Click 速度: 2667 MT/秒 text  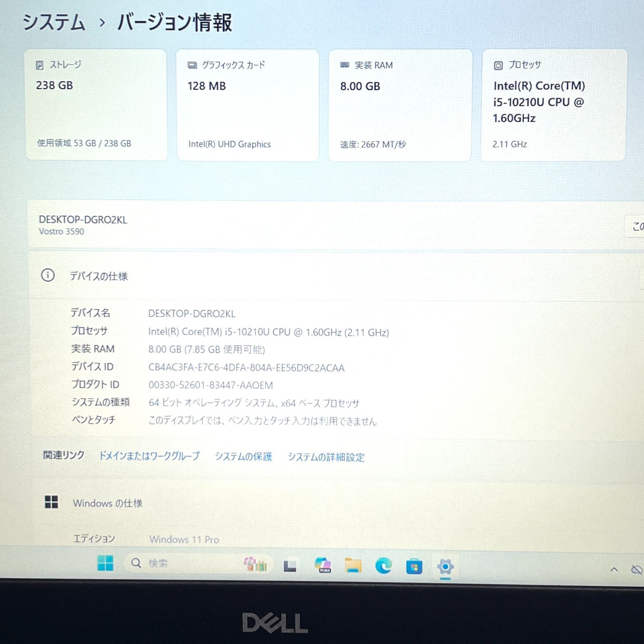pyautogui.click(x=373, y=144)
